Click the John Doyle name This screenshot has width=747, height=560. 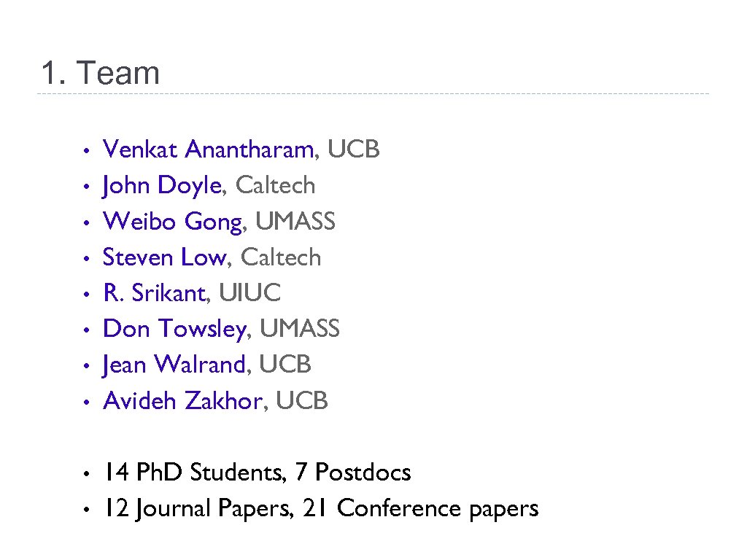[x=162, y=186]
